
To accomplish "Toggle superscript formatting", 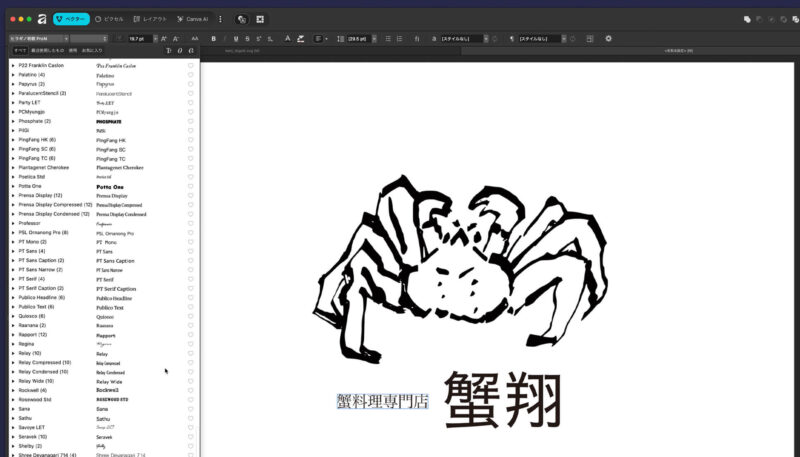I will [x=259, y=39].
